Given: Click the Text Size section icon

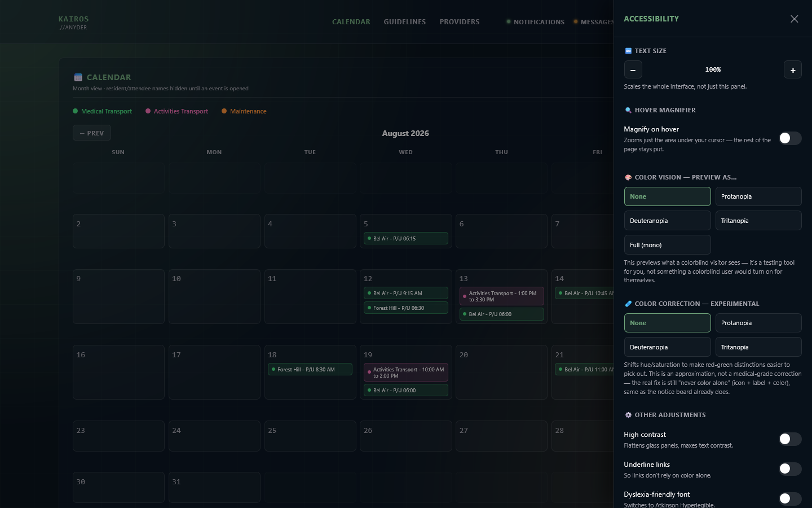Looking at the screenshot, I should click(x=628, y=51).
